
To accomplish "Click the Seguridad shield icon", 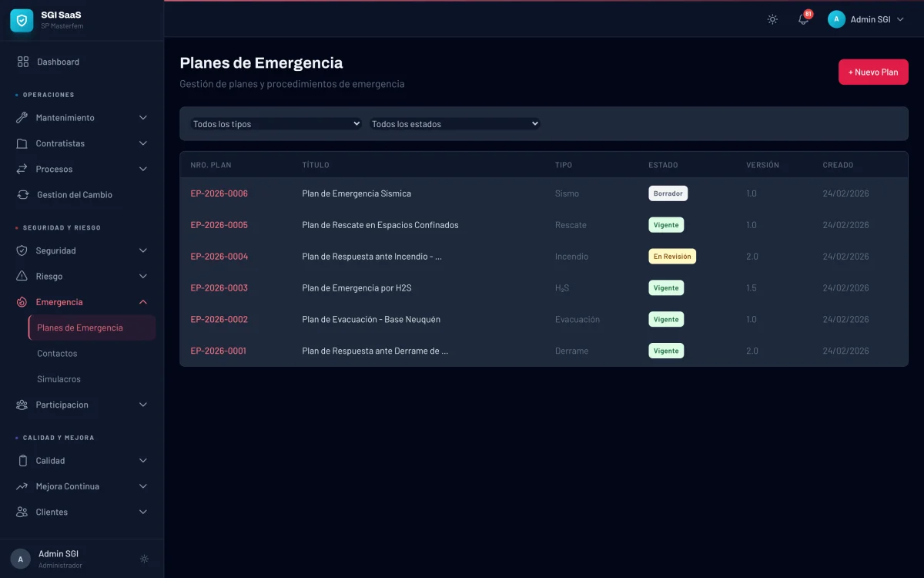I will (x=22, y=250).
